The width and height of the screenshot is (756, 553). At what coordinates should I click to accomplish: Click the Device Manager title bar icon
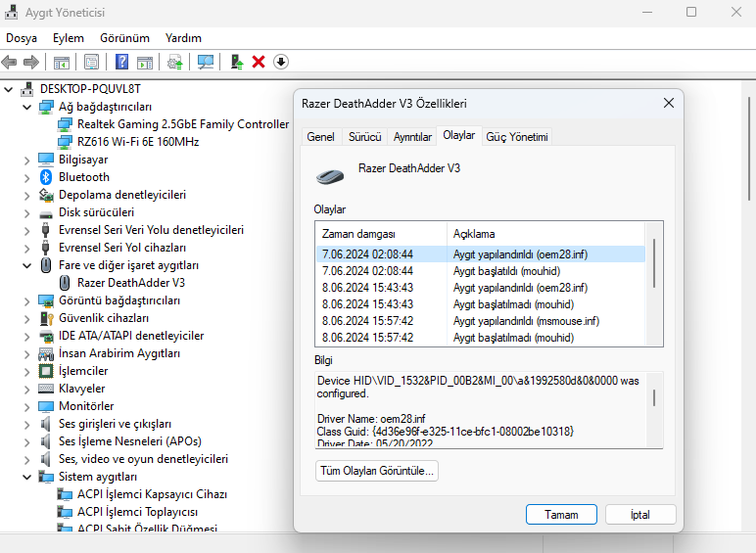[11, 12]
